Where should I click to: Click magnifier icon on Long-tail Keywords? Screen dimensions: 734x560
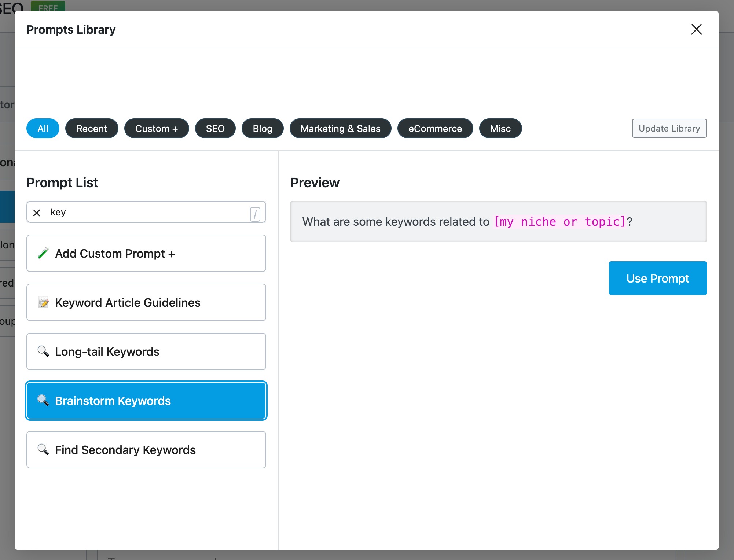click(x=43, y=351)
